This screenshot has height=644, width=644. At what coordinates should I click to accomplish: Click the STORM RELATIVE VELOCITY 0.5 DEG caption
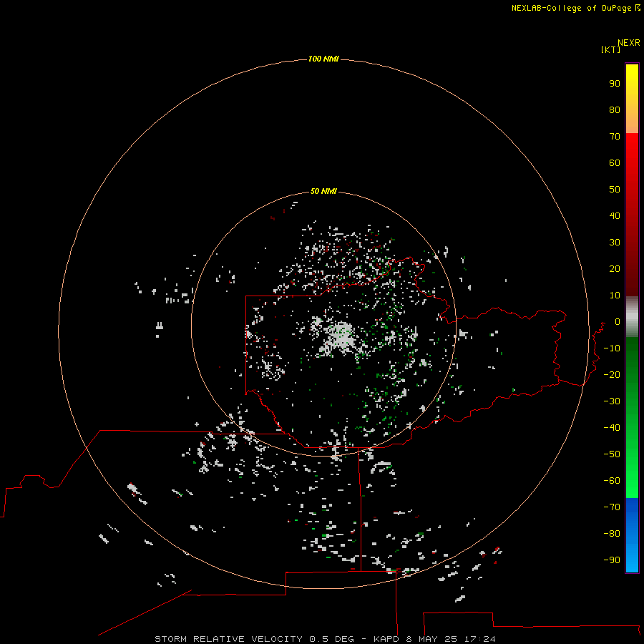coord(254,639)
